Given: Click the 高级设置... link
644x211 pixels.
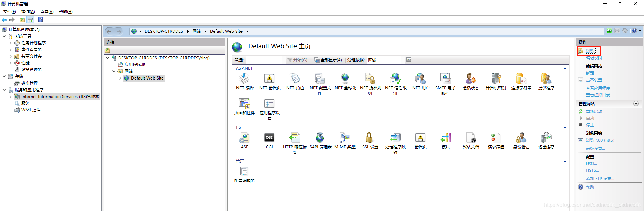Looking at the screenshot, I should pyautogui.click(x=595, y=149).
